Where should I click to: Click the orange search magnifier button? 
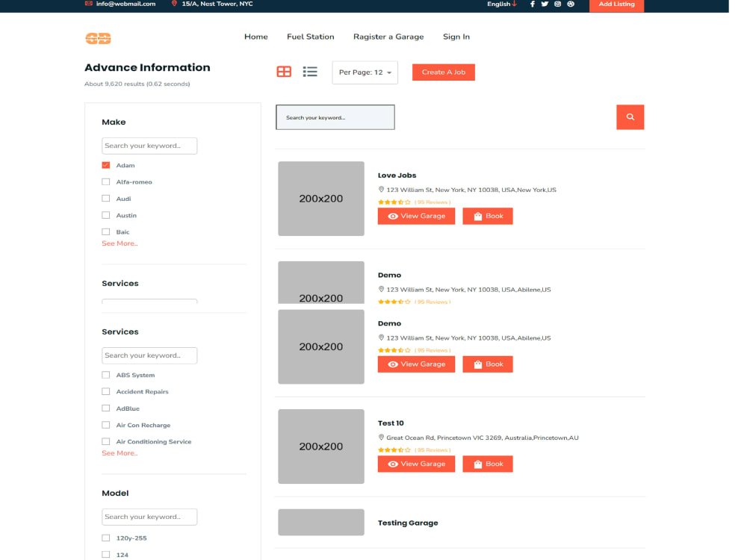[630, 117]
